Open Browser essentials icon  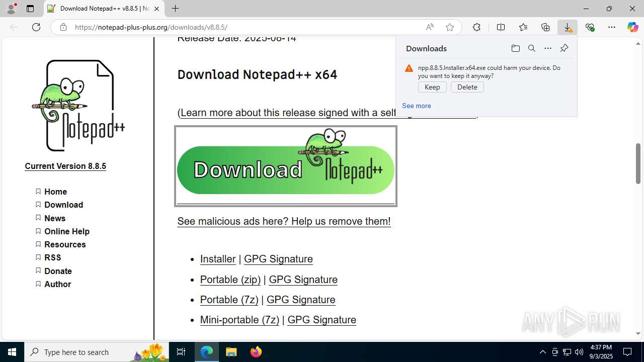coord(590,27)
